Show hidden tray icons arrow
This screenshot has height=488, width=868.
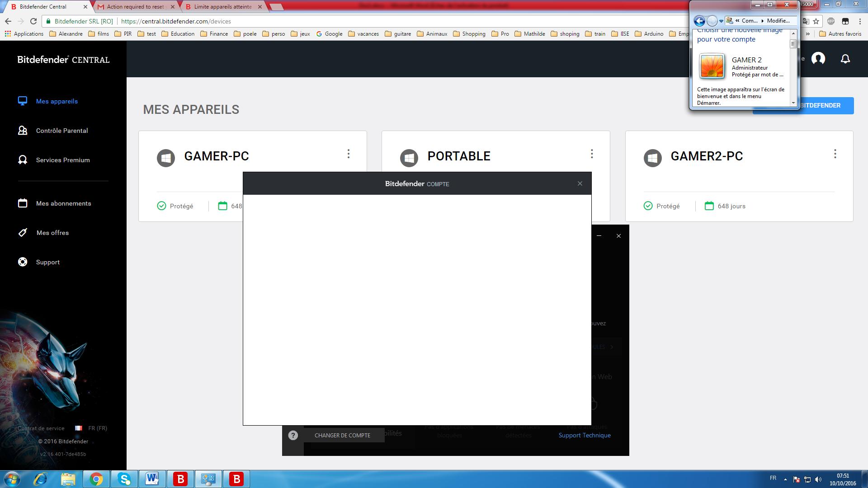pos(785,479)
